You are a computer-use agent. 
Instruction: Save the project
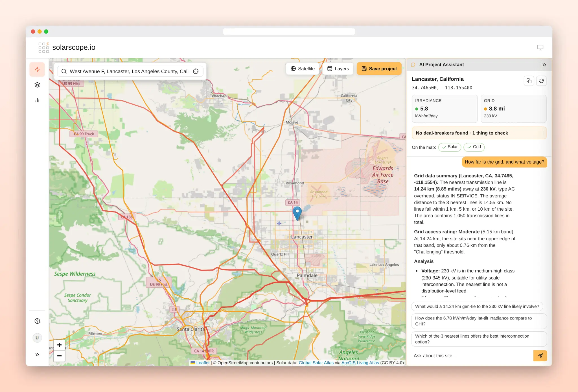[x=379, y=69]
